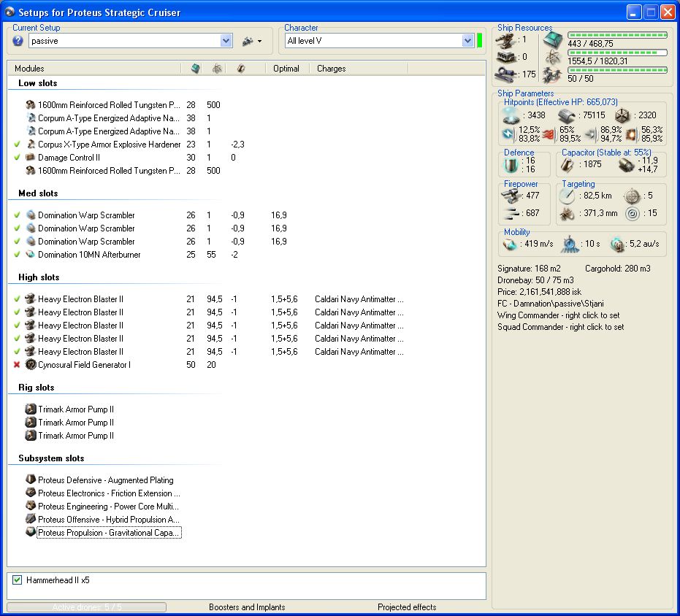This screenshot has width=680, height=616.
Task: Toggle the Hammerhead II x5 drone checkbox
Action: 17,580
